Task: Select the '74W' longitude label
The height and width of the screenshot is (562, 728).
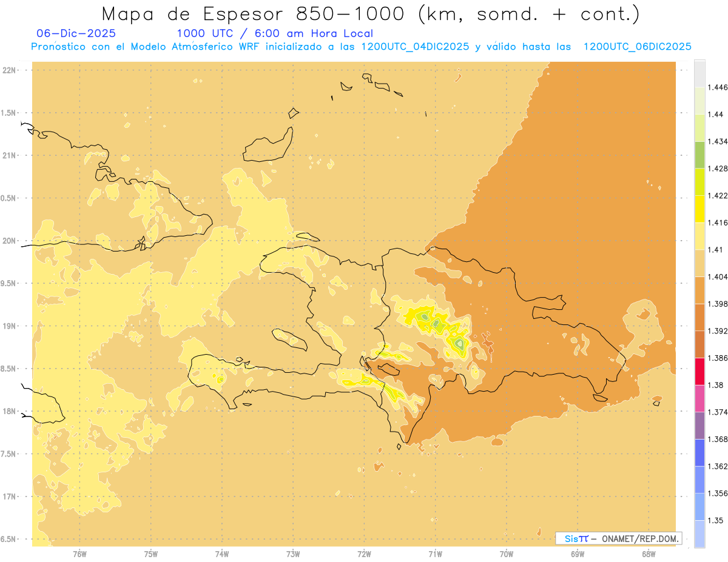Action: click(222, 554)
